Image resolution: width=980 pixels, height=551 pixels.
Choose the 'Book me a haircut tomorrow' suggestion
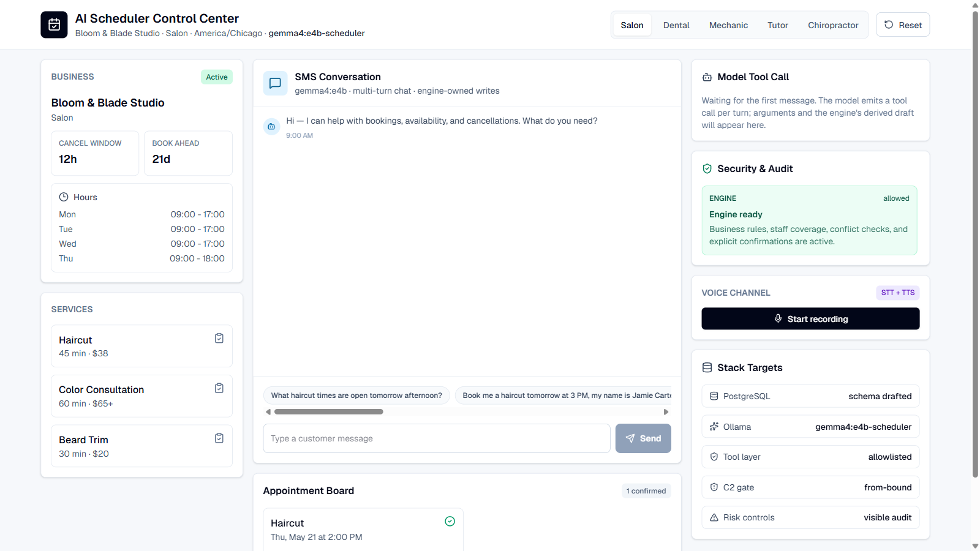pos(563,395)
